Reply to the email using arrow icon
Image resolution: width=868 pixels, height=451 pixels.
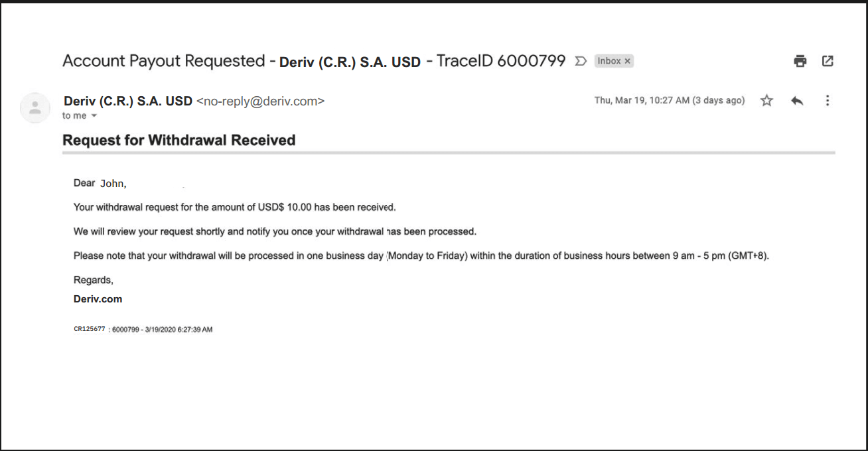tap(797, 101)
